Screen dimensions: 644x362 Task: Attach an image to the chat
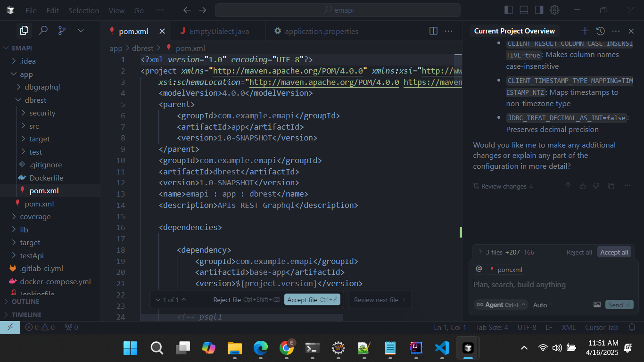(597, 305)
